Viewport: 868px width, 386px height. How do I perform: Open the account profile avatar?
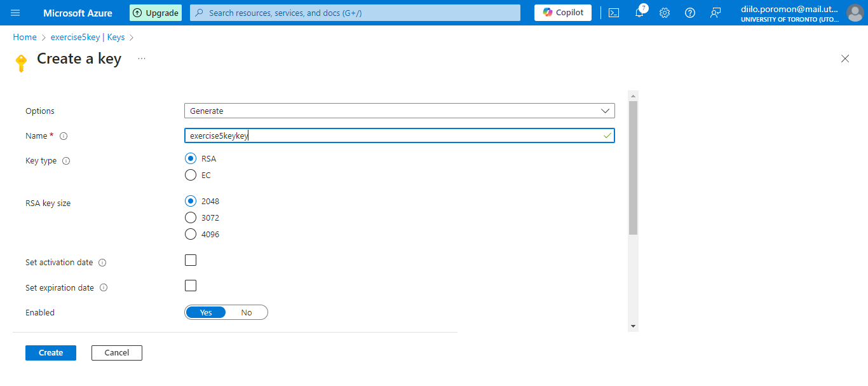click(x=855, y=13)
